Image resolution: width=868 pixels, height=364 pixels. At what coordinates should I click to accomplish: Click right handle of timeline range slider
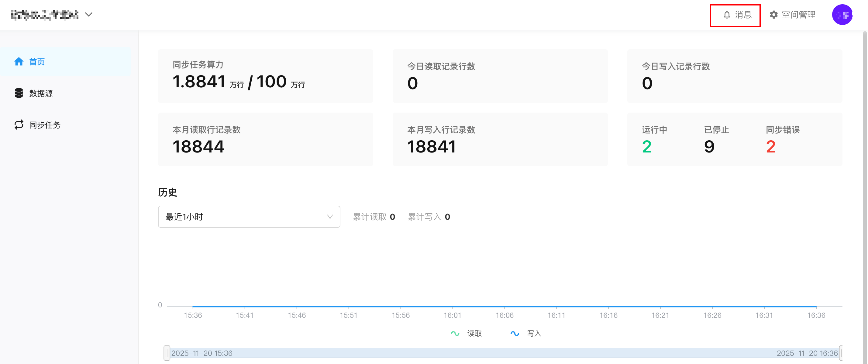point(841,353)
